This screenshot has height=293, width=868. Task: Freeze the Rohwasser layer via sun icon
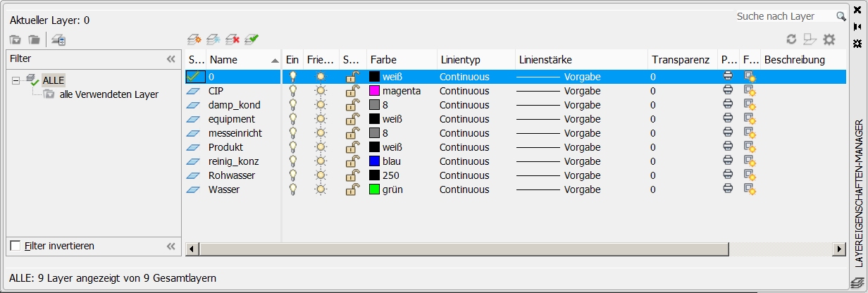(x=321, y=175)
